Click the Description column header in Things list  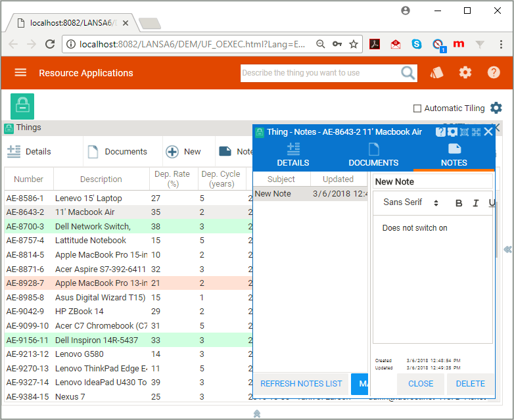coord(101,179)
